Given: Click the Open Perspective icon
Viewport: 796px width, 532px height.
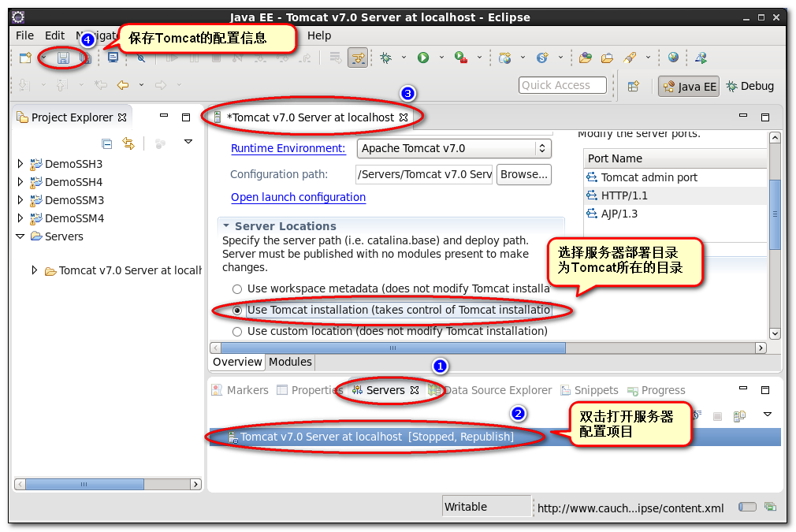Looking at the screenshot, I should coord(633,86).
